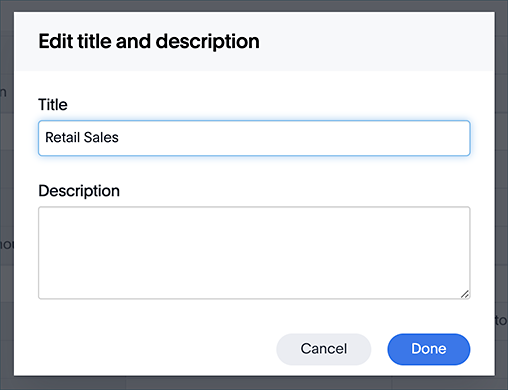508x390 pixels.
Task: Click inside the Description text area
Action: [254, 253]
